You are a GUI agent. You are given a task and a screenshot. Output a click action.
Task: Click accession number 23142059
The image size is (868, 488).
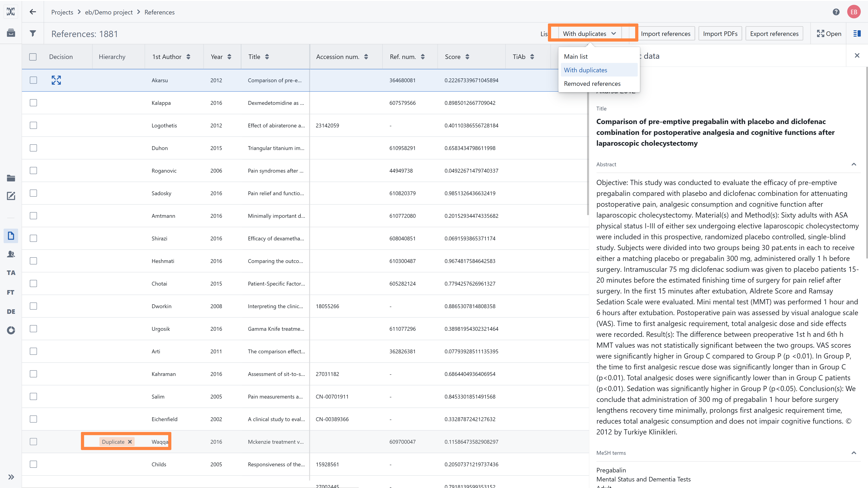tap(327, 125)
